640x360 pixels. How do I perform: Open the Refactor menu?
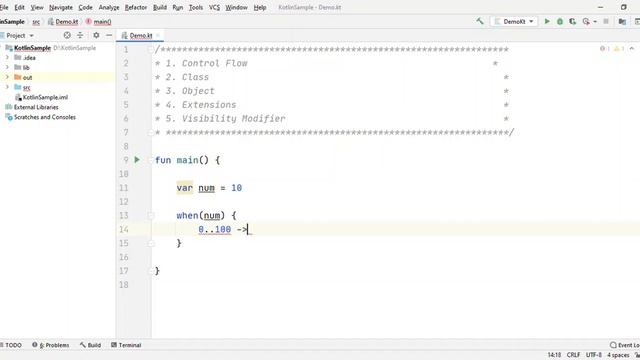[136, 7]
